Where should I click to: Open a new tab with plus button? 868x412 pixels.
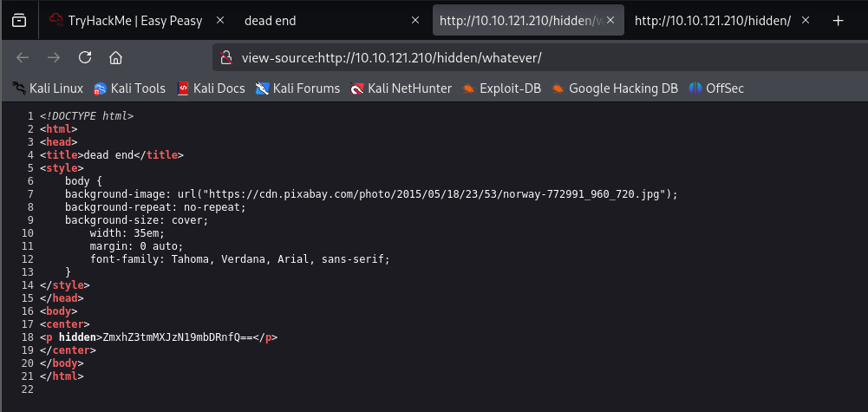click(838, 20)
